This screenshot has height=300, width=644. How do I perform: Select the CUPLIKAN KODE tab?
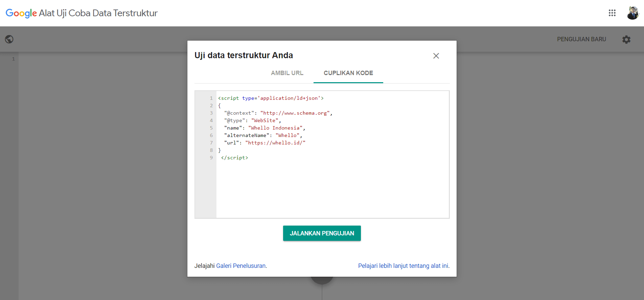click(348, 73)
